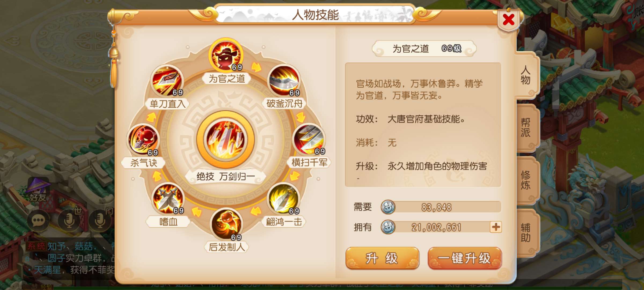
Task: Click the 升级 upgrade button
Action: click(x=382, y=258)
